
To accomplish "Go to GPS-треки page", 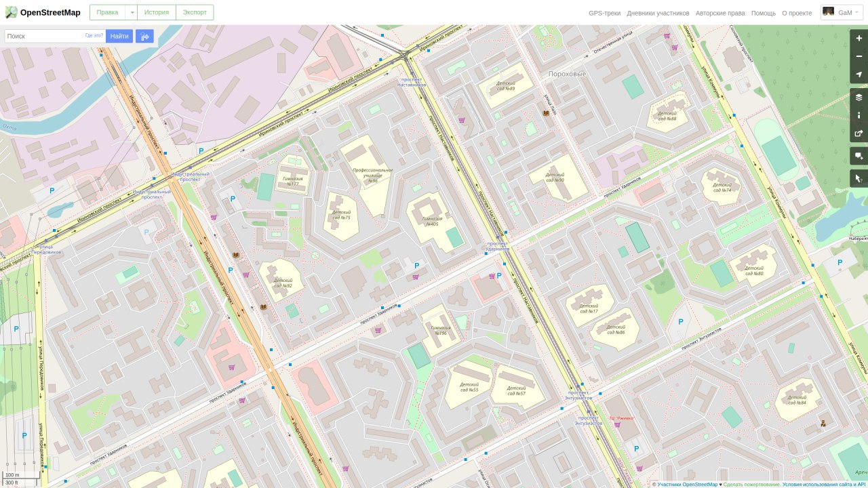I will click(x=604, y=13).
